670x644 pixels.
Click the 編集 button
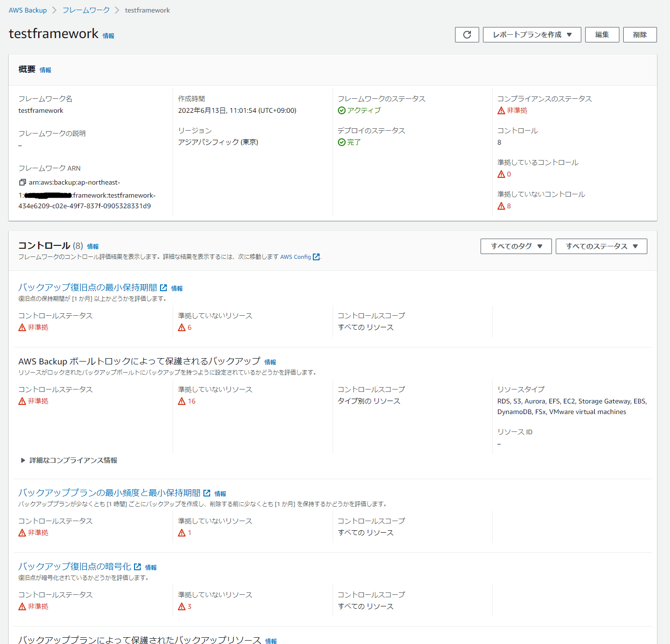[602, 35]
